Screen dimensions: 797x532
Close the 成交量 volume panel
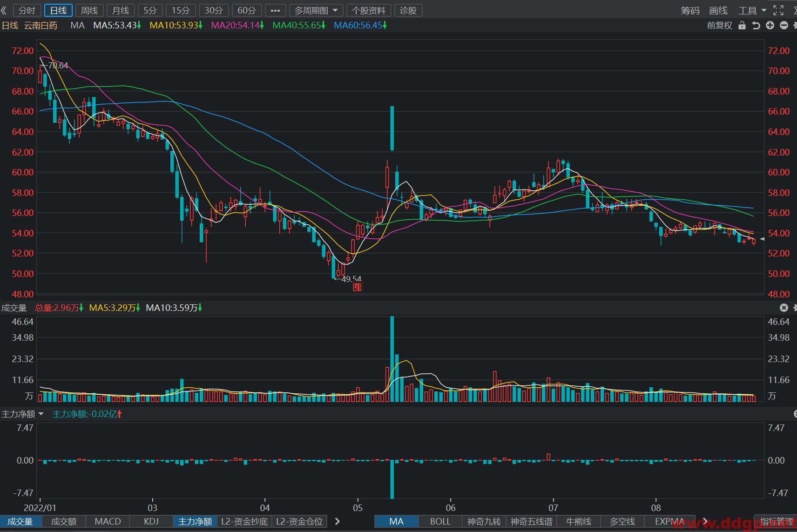click(x=784, y=308)
